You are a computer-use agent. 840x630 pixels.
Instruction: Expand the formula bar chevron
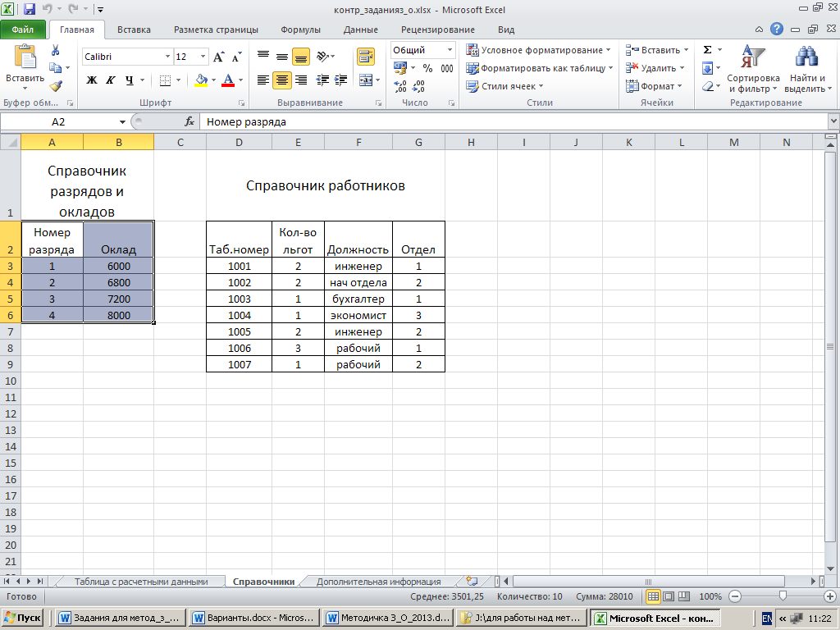(x=833, y=121)
